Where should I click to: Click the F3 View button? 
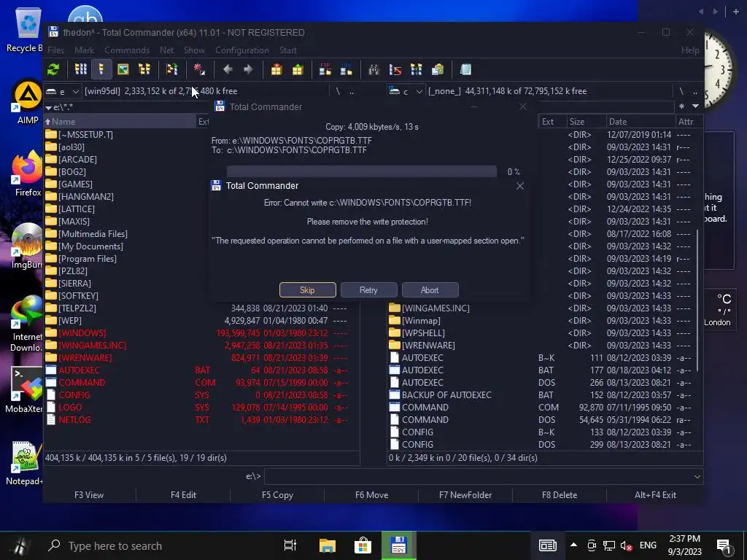89,495
